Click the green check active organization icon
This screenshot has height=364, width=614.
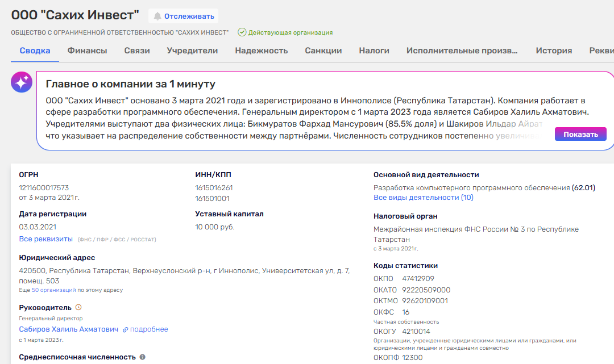[x=242, y=32]
